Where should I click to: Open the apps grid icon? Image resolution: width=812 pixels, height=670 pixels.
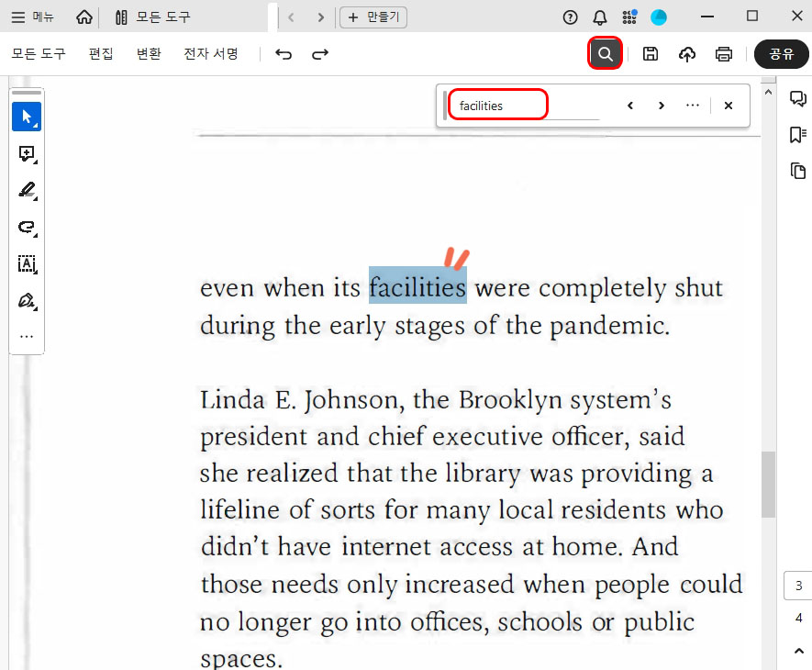pos(629,17)
